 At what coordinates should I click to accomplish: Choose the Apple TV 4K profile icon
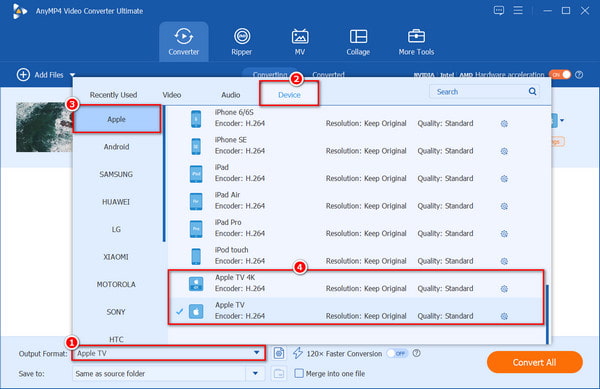click(x=196, y=284)
